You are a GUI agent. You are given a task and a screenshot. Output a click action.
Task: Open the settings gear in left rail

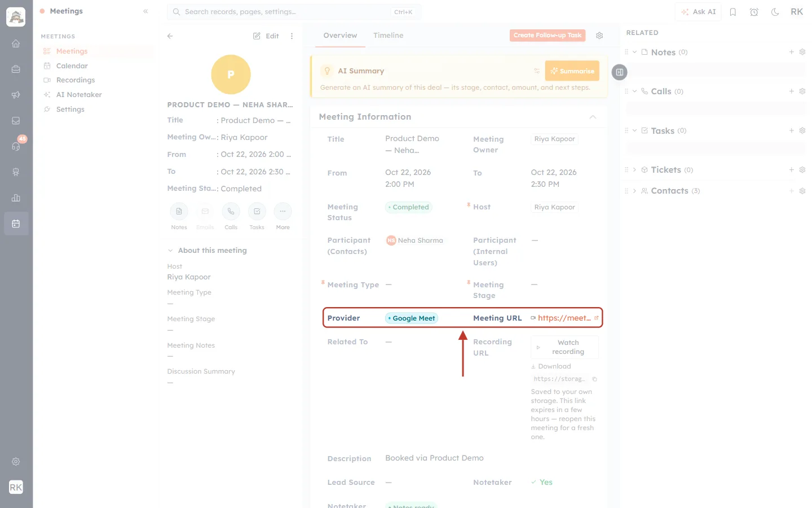(x=16, y=462)
